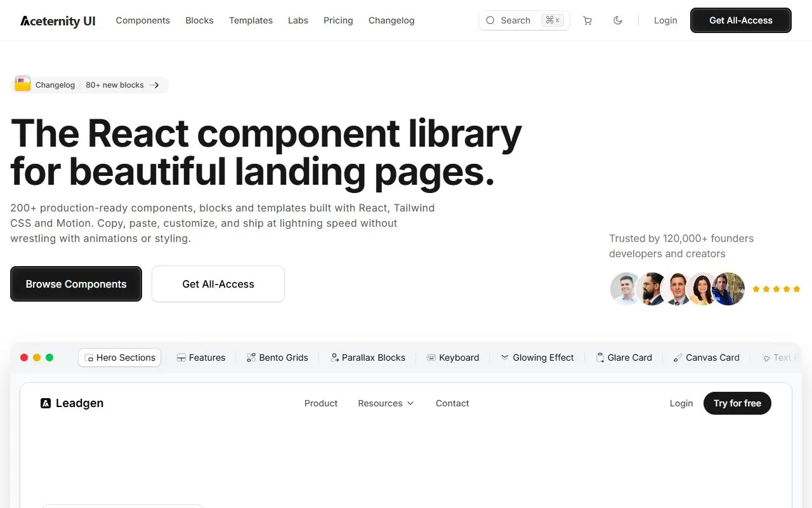Open the Pricing page
This screenshot has height=508, width=812.
[x=338, y=20]
